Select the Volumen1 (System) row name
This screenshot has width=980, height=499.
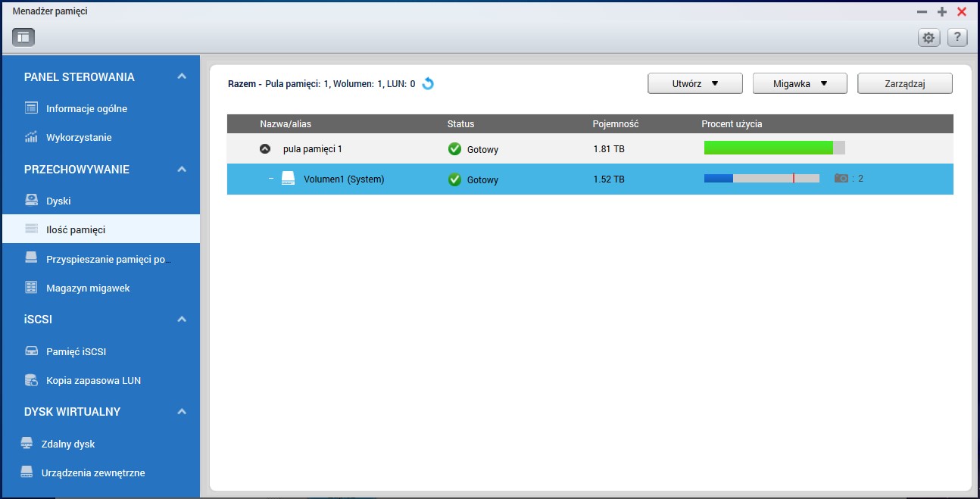coord(344,179)
